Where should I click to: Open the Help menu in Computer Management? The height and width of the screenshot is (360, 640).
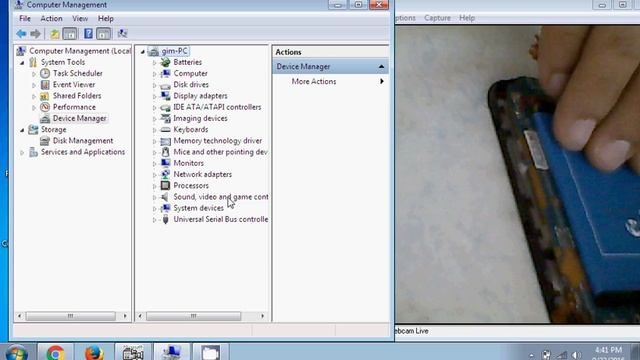106,19
